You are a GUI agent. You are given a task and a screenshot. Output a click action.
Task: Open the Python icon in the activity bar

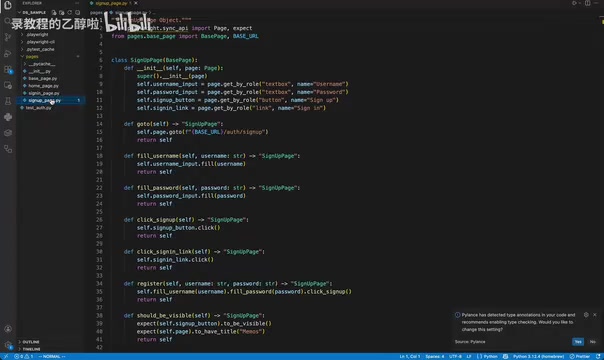pyautogui.click(x=8, y=117)
